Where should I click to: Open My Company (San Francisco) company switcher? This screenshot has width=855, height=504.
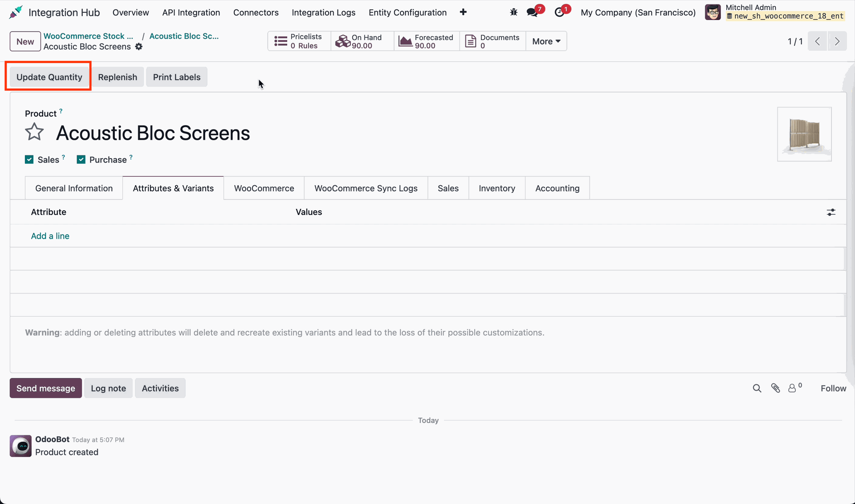point(638,12)
